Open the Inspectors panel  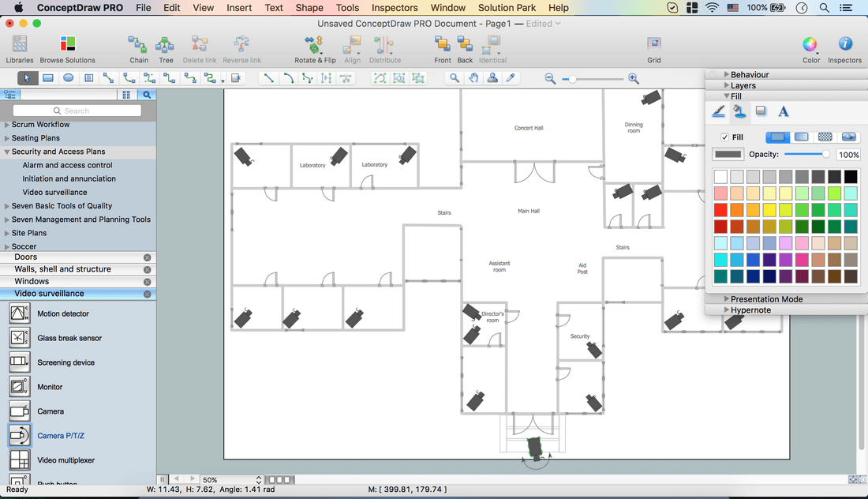845,49
